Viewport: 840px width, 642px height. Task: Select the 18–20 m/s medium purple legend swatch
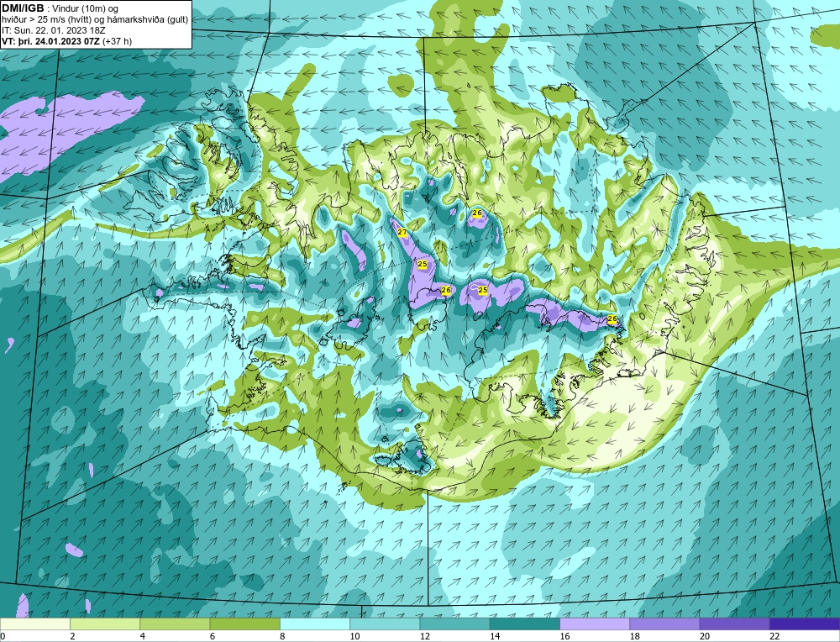click(664, 624)
